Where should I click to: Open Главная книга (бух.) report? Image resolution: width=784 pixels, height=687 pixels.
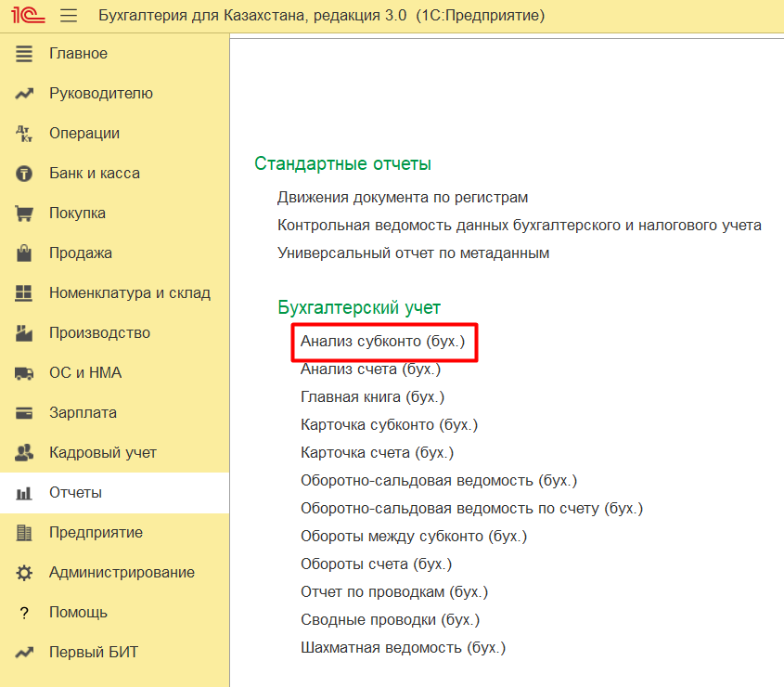point(372,397)
